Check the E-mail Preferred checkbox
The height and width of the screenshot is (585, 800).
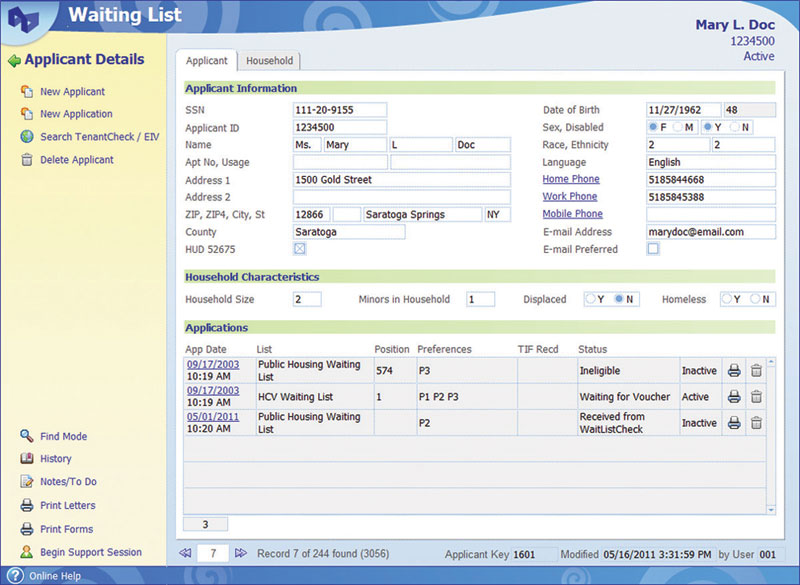point(653,249)
